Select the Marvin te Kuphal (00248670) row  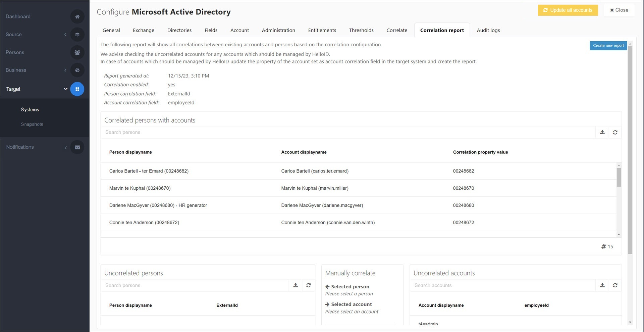click(359, 188)
